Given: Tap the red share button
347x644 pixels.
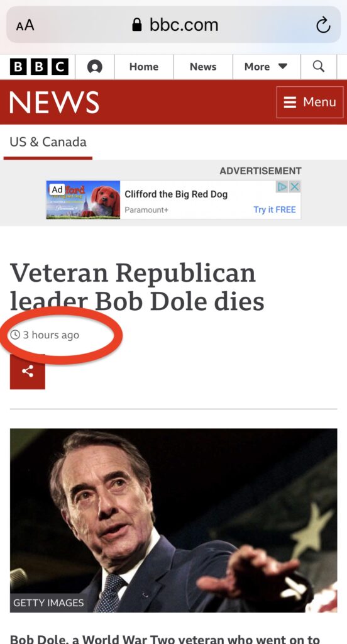Looking at the screenshot, I should coord(28,371).
